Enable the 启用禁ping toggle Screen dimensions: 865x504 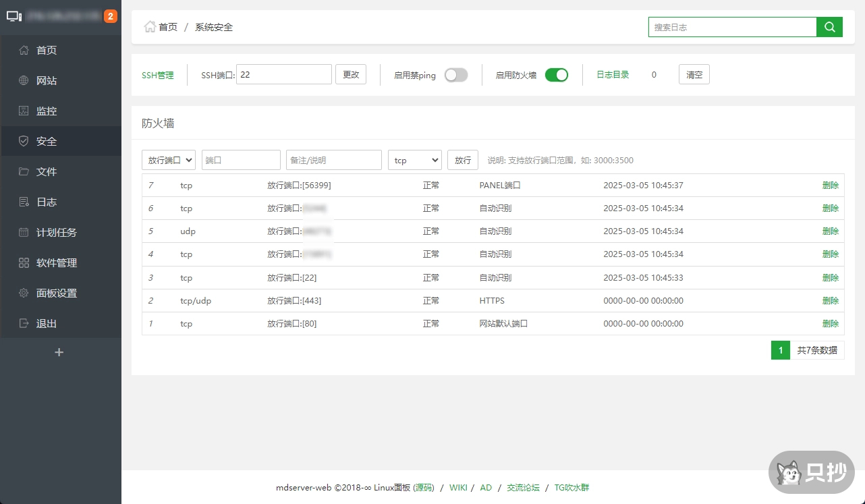(455, 75)
